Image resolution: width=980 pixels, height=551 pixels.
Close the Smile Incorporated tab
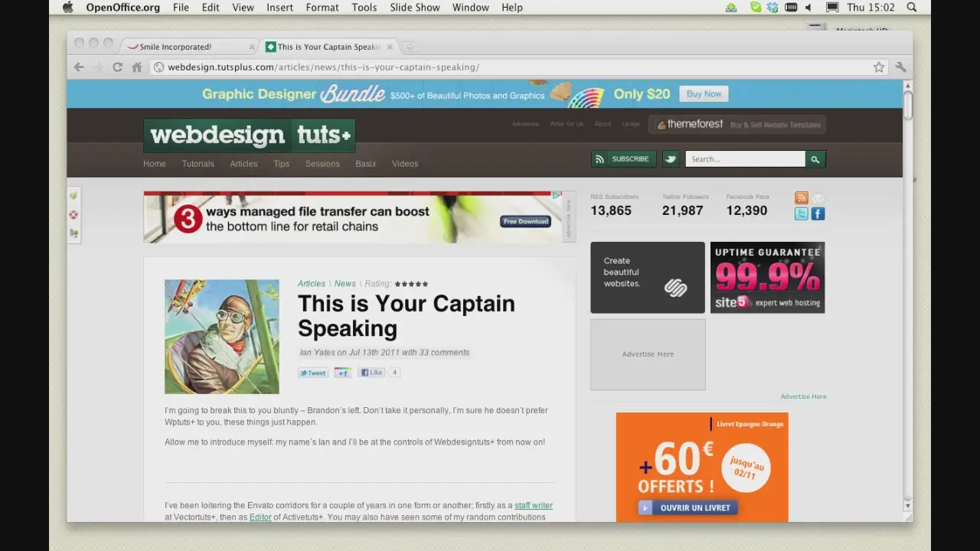pos(252,47)
